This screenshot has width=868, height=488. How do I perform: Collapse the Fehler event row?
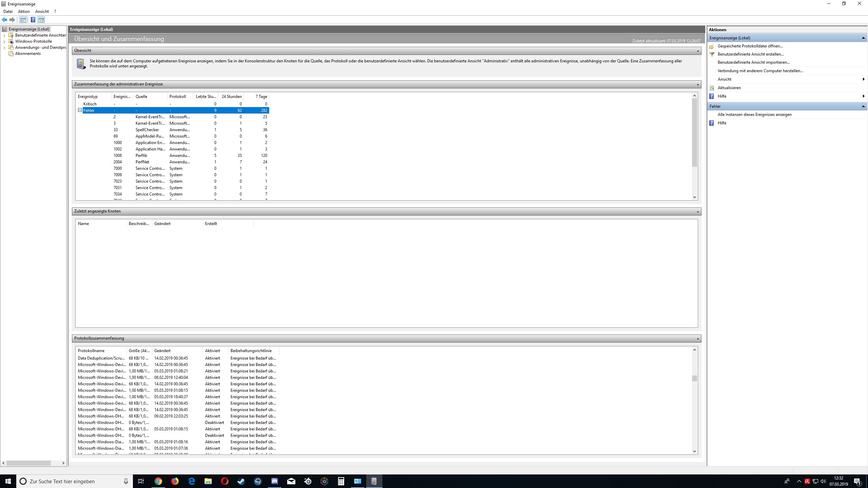coord(80,110)
